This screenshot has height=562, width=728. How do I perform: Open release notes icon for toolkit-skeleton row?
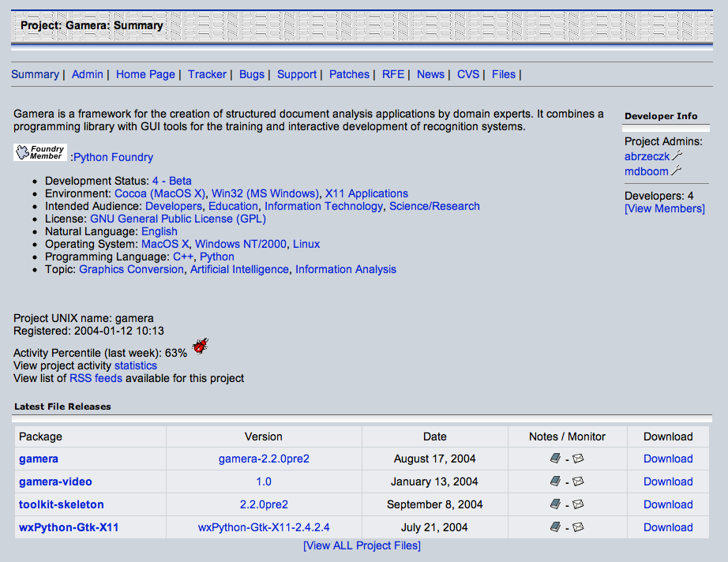(555, 504)
